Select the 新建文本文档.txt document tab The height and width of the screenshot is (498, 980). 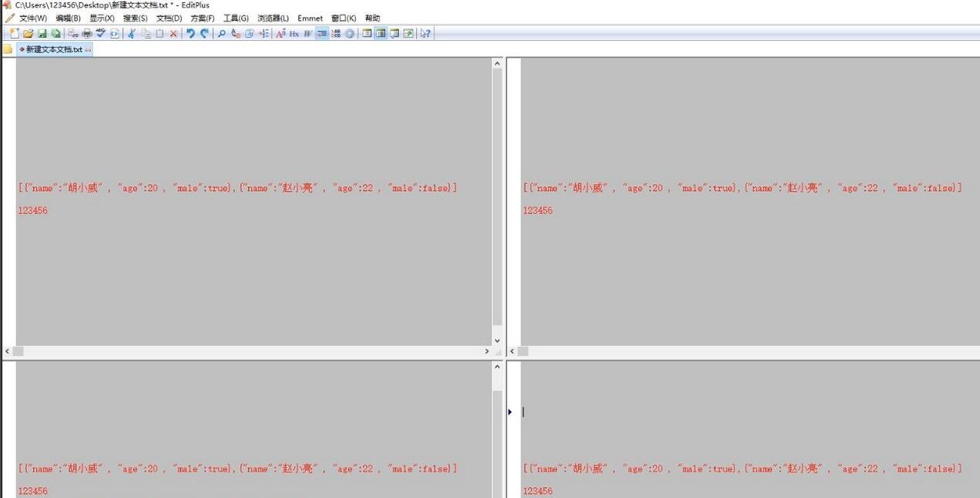[x=54, y=49]
